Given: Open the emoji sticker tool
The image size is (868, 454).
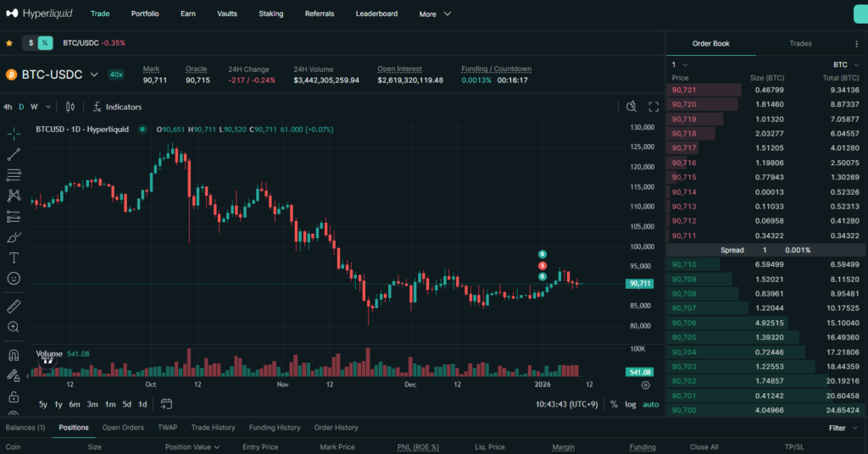Looking at the screenshot, I should click(14, 278).
